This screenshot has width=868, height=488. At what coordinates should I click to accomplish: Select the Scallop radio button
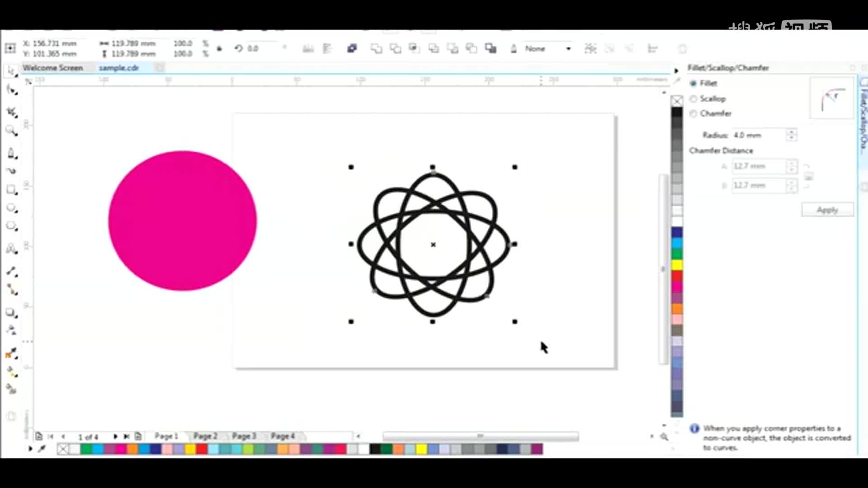coord(693,99)
